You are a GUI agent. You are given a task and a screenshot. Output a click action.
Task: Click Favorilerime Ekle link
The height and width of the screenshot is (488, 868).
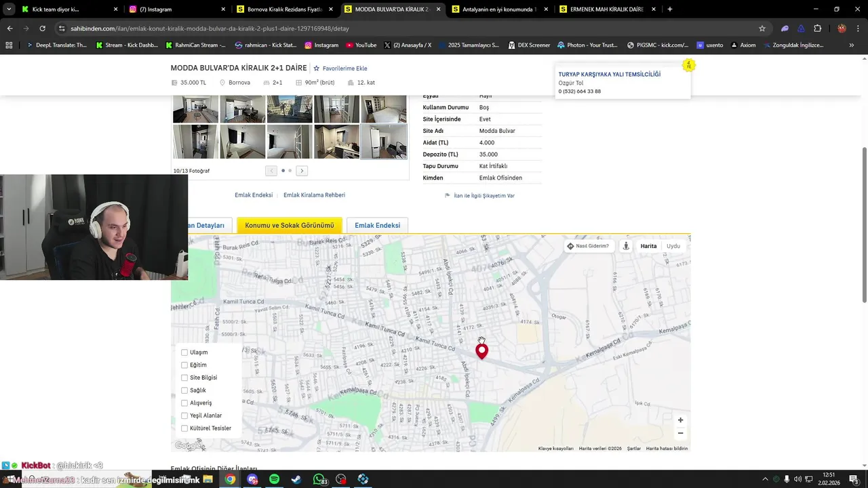coord(344,68)
